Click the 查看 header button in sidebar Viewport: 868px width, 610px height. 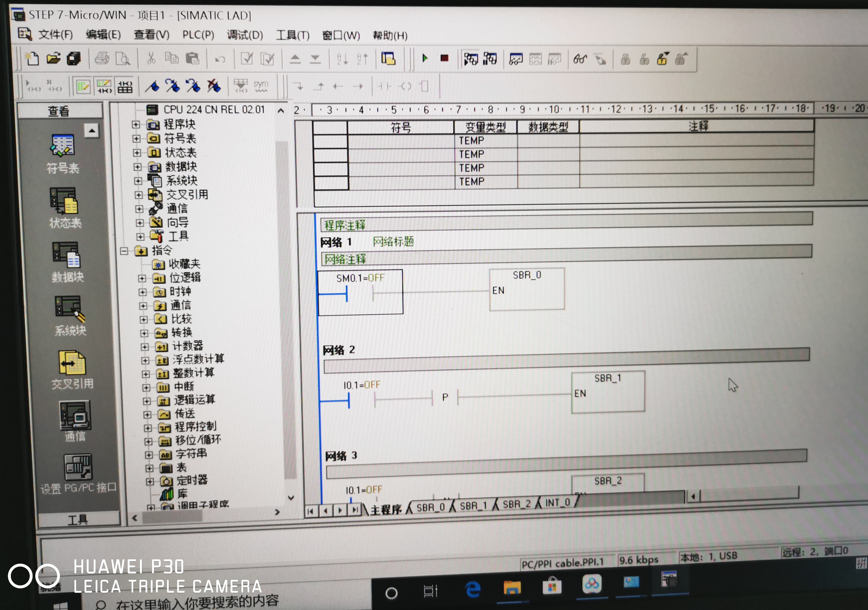click(59, 111)
